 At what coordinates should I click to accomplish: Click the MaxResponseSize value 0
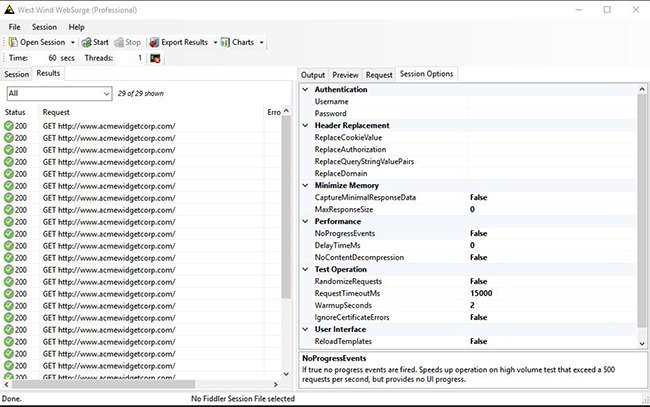[x=472, y=210]
